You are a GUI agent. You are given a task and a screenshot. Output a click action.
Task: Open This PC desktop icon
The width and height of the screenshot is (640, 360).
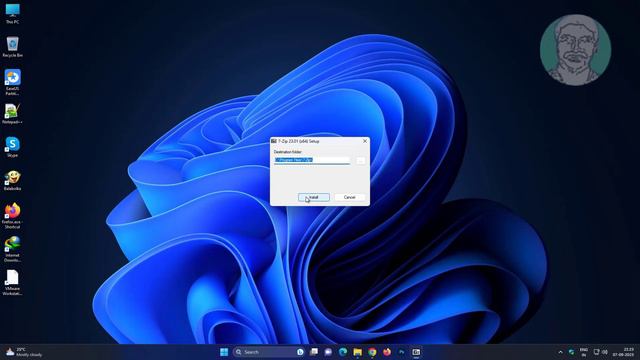pos(12,13)
